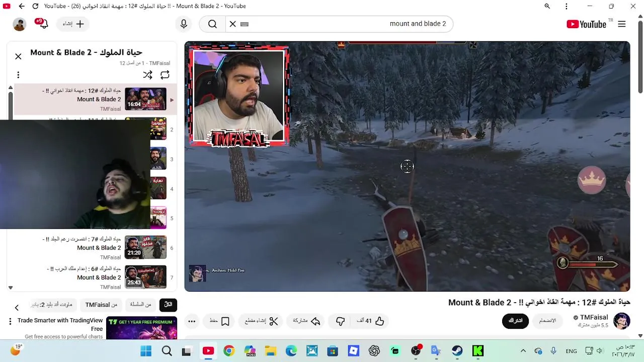The width and height of the screenshot is (644, 362).
Task: Like the video (41 ألف)
Action: pos(370,321)
